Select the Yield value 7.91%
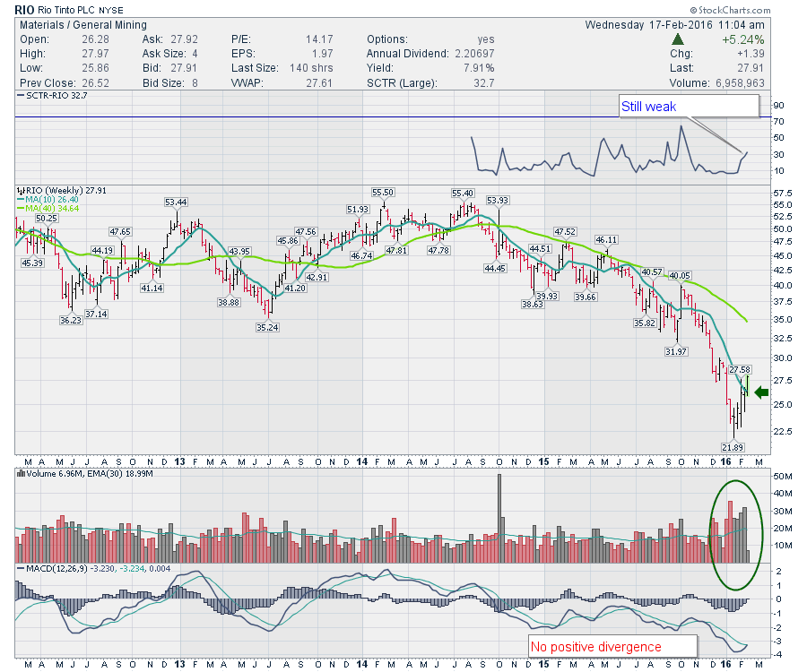This screenshot has height=672, width=807. point(479,68)
